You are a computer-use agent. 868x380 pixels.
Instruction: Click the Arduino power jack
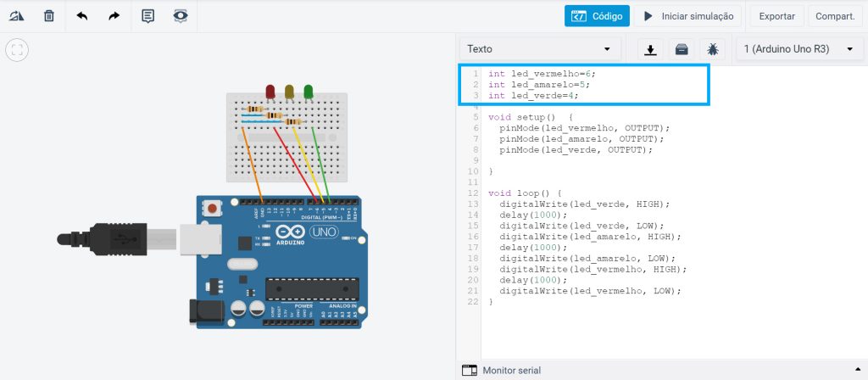(207, 312)
